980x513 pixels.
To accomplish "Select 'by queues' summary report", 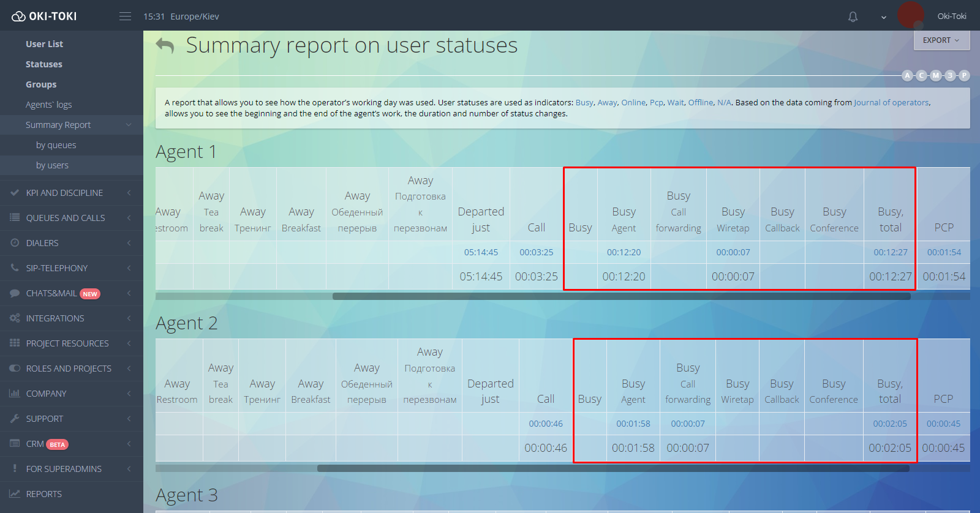I will pyautogui.click(x=56, y=145).
